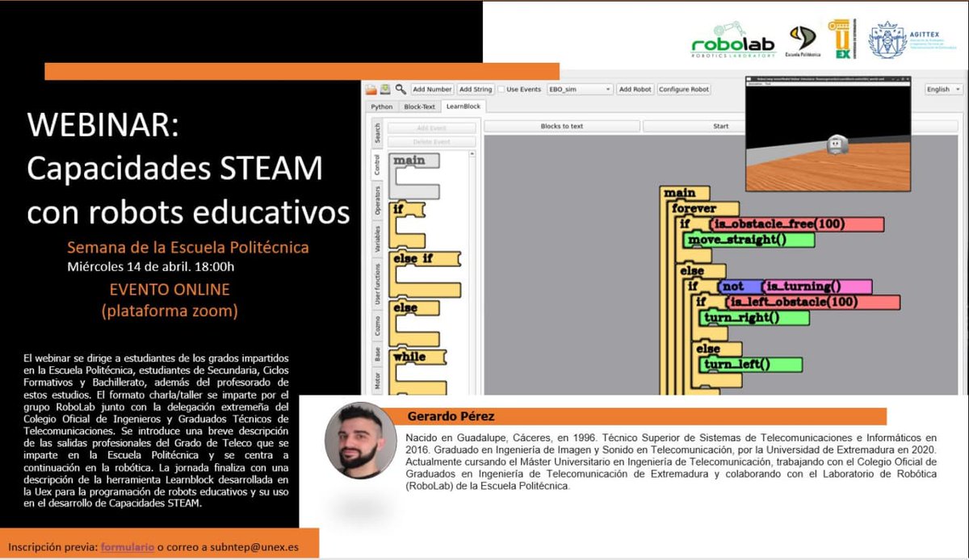969x560 pixels.
Task: Click the Escuela Politécnica logo
Action: coord(801,41)
